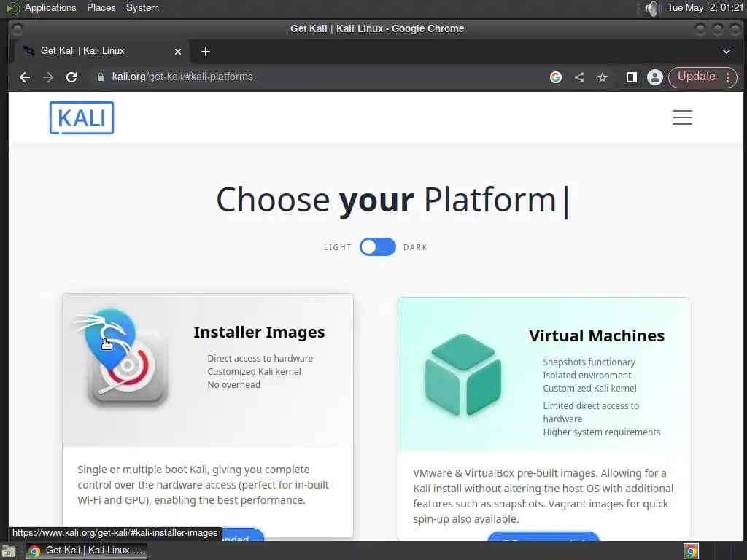
Task: Click the applications menu launcher icon
Action: pyautogui.click(x=12, y=8)
